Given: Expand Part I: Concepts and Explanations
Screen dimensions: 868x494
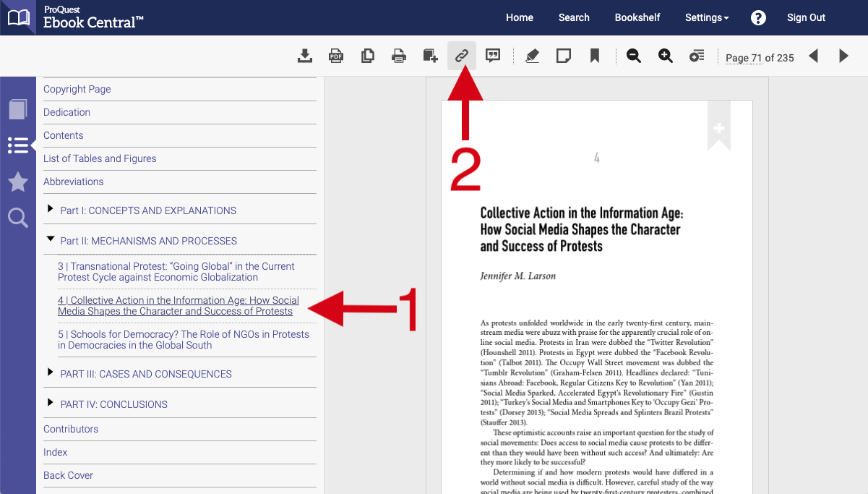Looking at the screenshot, I should pyautogui.click(x=50, y=210).
